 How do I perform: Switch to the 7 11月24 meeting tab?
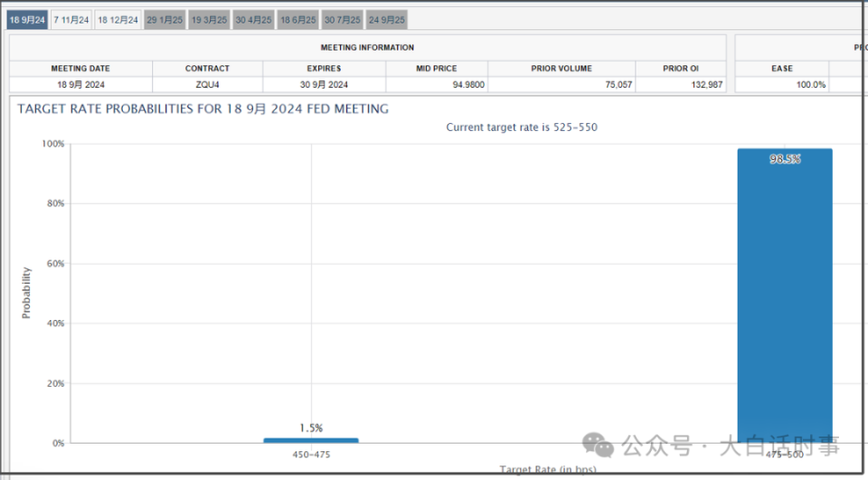tap(71, 20)
